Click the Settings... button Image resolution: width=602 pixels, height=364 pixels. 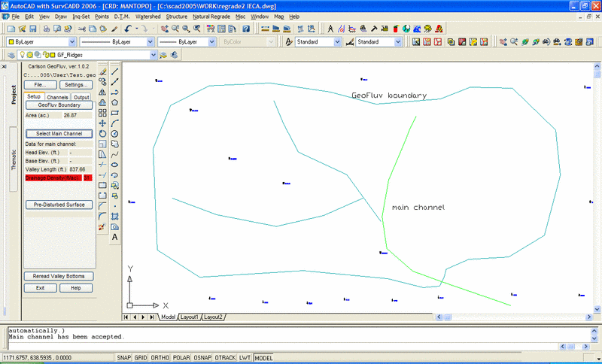coord(76,85)
